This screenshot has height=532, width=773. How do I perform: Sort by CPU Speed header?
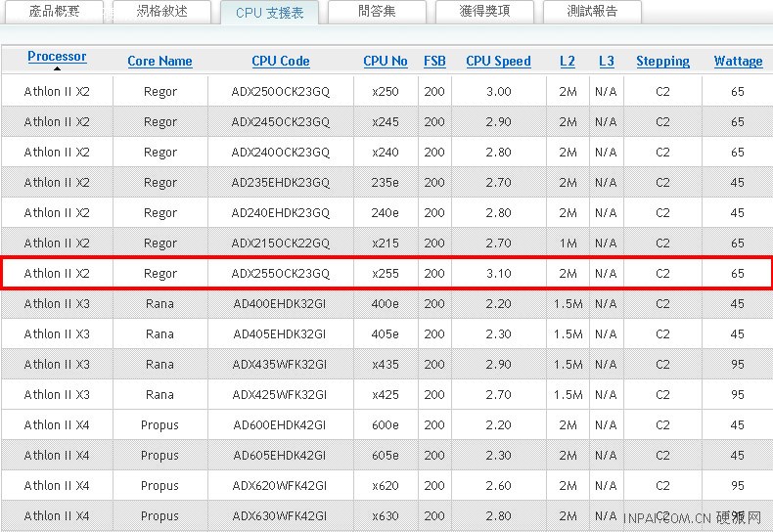[498, 61]
